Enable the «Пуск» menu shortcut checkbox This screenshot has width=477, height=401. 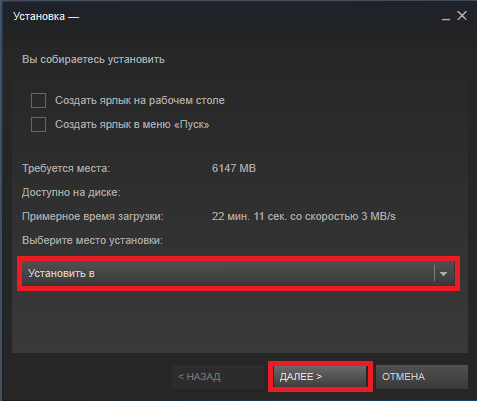pos(38,124)
